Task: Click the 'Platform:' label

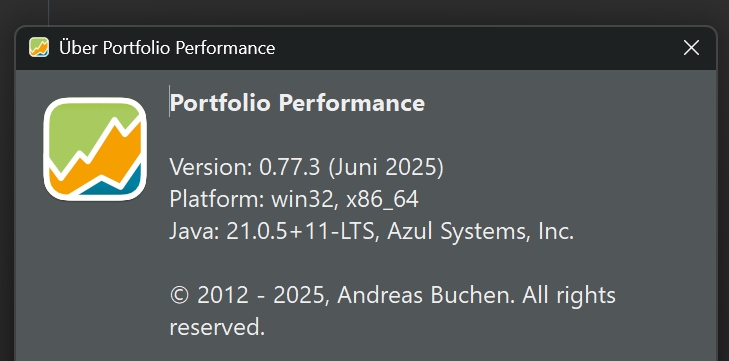Action: click(217, 200)
